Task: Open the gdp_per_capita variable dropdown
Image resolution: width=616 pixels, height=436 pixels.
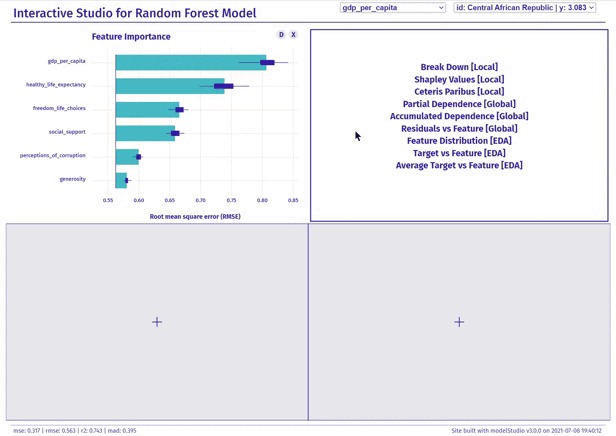Action: 393,7
